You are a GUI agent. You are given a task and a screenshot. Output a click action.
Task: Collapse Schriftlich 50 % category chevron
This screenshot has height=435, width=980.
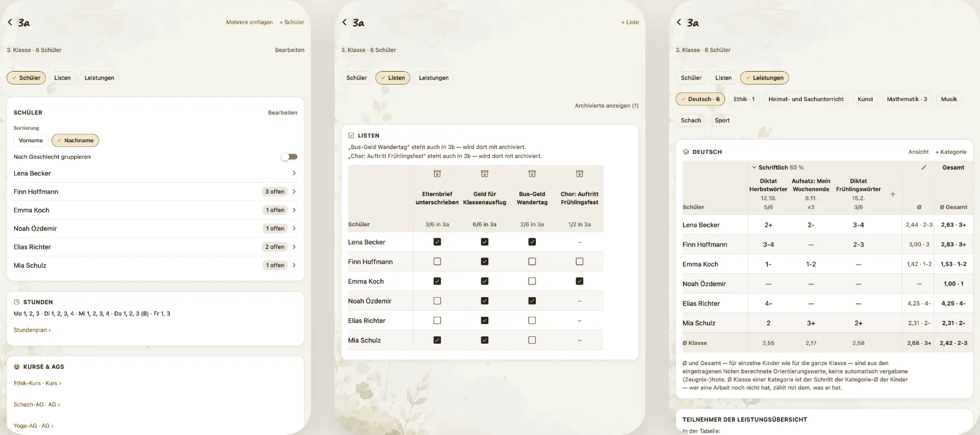click(x=754, y=167)
